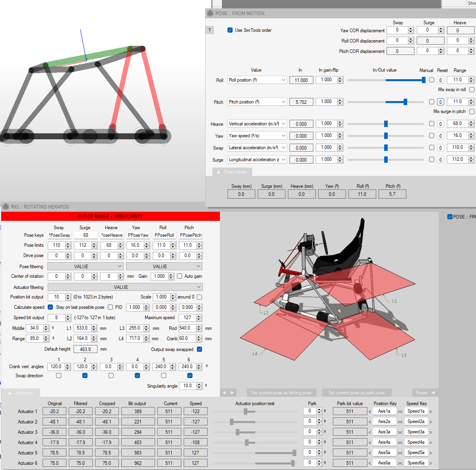This screenshot has height=470, width=476.
Task: Open the Poses panel tab
Action: click(424, 393)
